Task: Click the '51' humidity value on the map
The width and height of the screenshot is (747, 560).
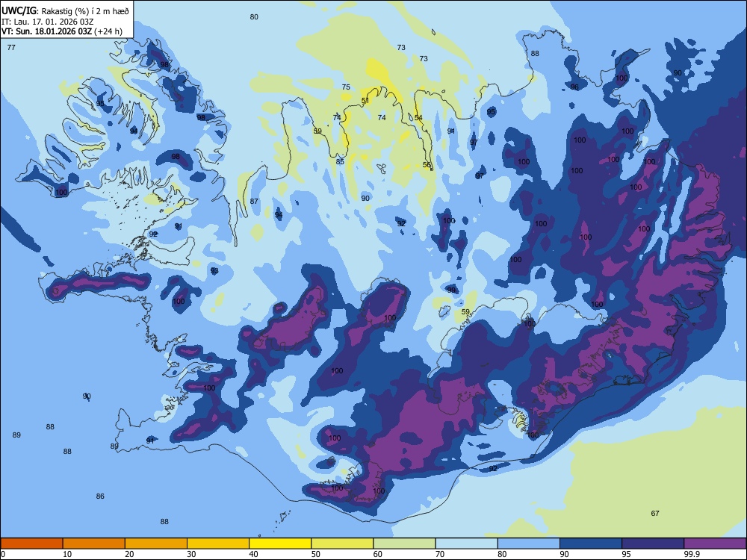Action: [x=365, y=101]
